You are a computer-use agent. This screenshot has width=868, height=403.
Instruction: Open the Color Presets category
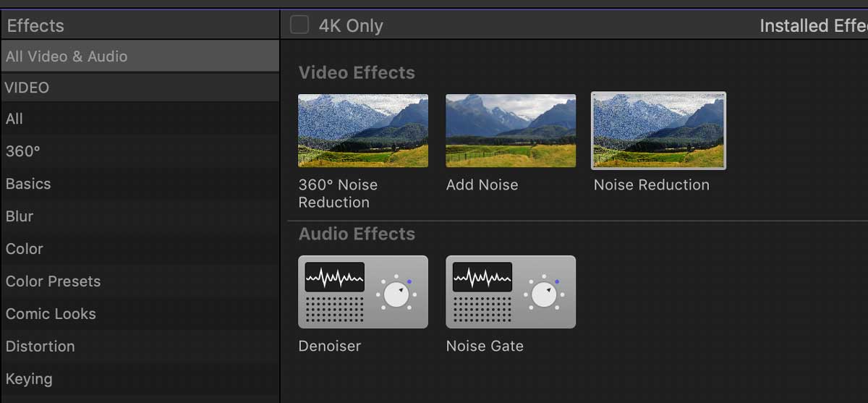140,281
